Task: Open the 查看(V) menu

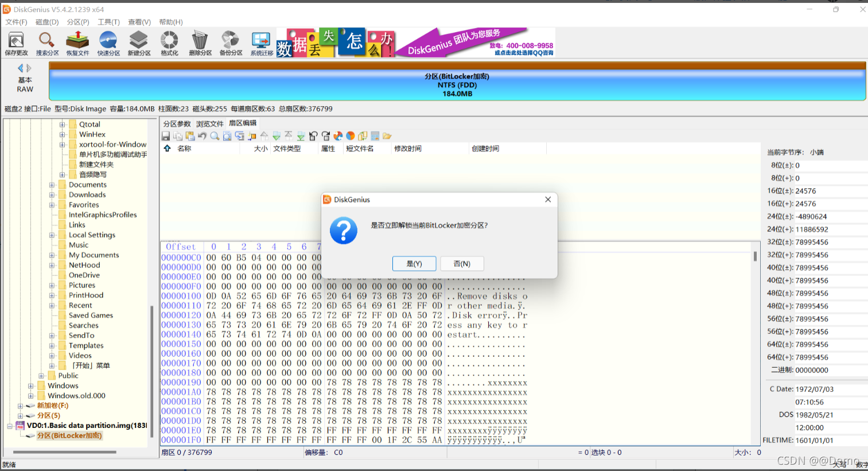Action: pyautogui.click(x=139, y=22)
